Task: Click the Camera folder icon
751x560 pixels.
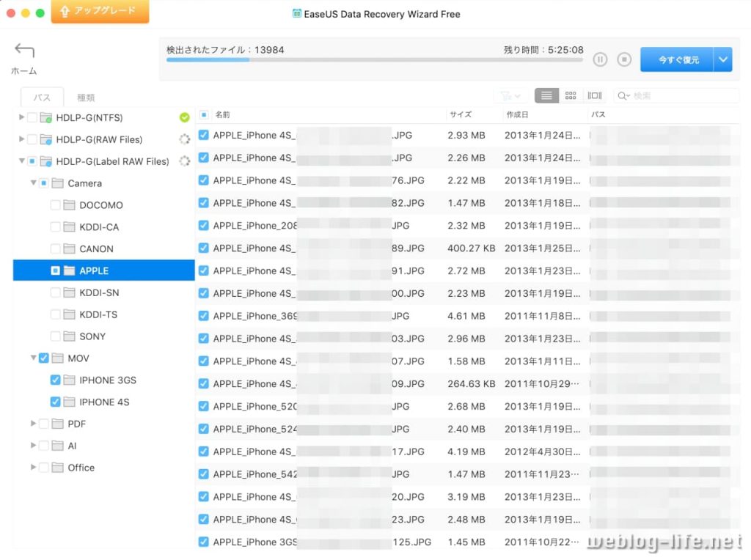Action: pyautogui.click(x=57, y=183)
